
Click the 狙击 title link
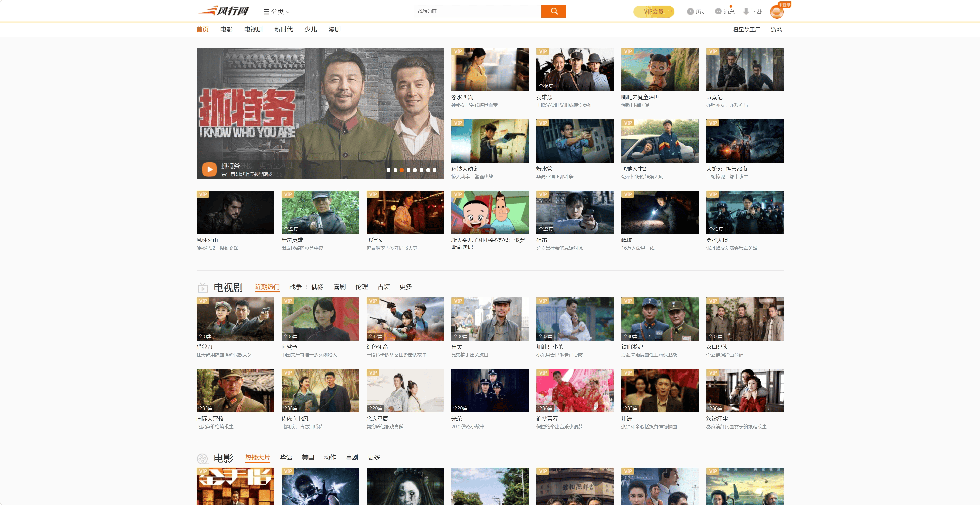point(542,240)
